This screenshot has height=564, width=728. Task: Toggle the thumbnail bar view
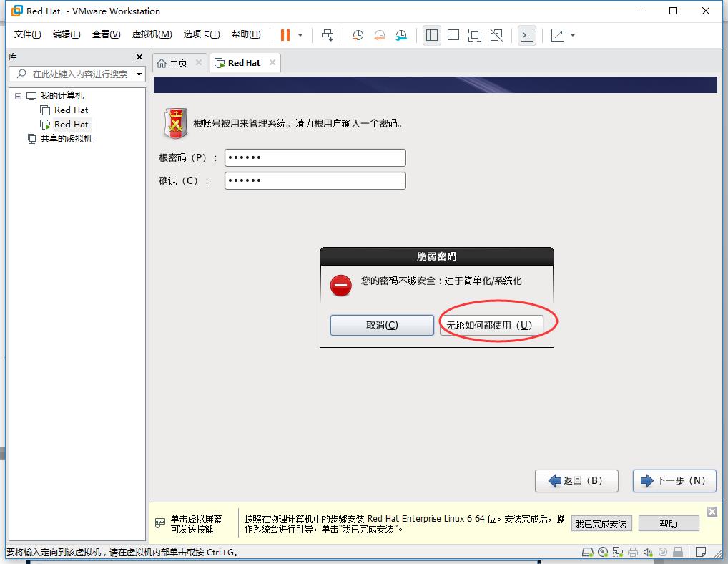pos(453,35)
